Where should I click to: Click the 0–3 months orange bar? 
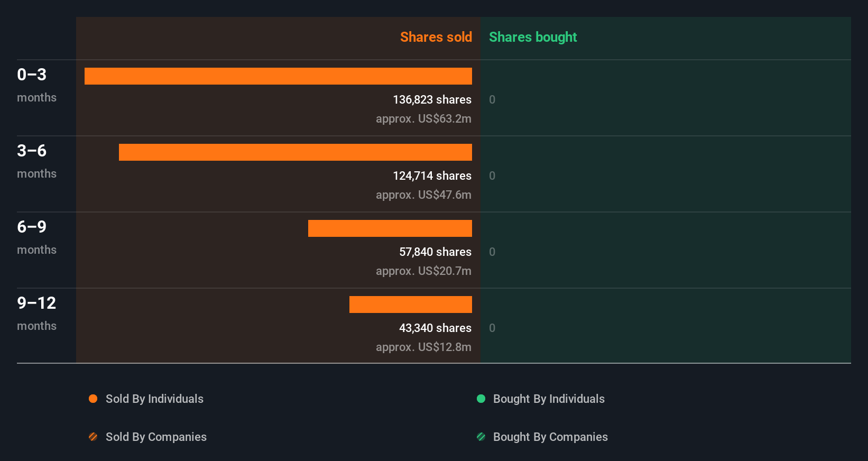[x=278, y=76]
